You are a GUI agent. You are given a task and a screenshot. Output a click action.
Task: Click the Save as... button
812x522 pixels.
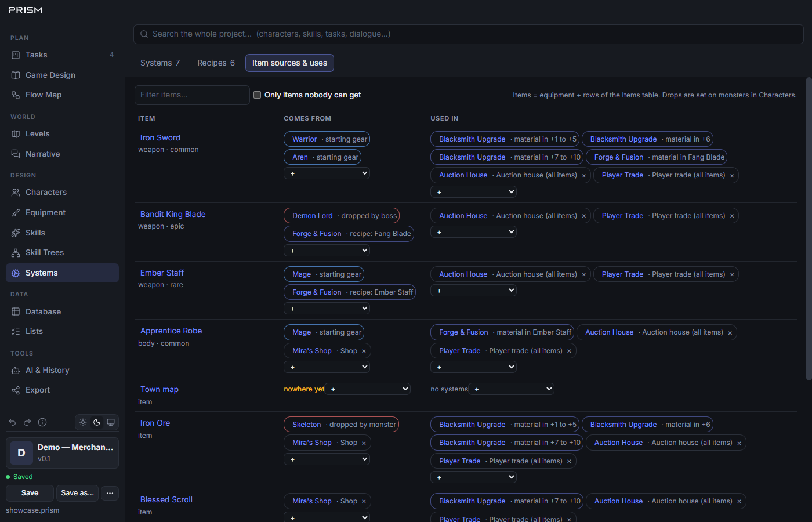[77, 493]
